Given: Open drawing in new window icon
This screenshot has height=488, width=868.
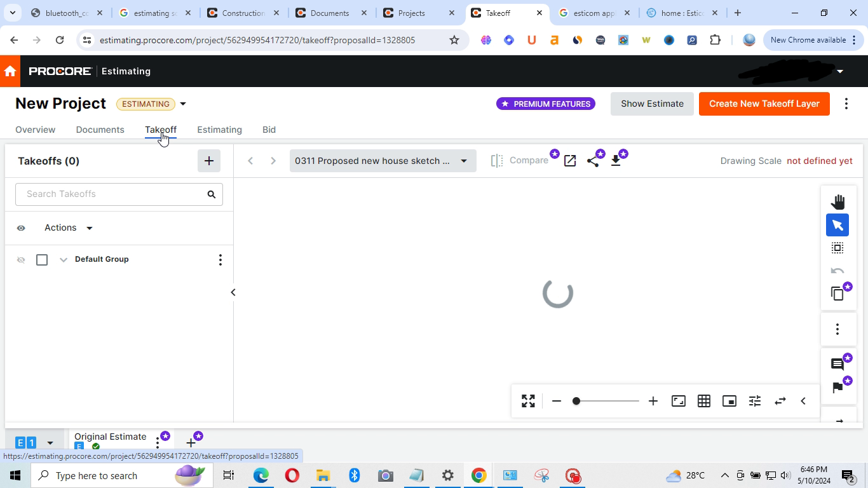Looking at the screenshot, I should [x=570, y=161].
